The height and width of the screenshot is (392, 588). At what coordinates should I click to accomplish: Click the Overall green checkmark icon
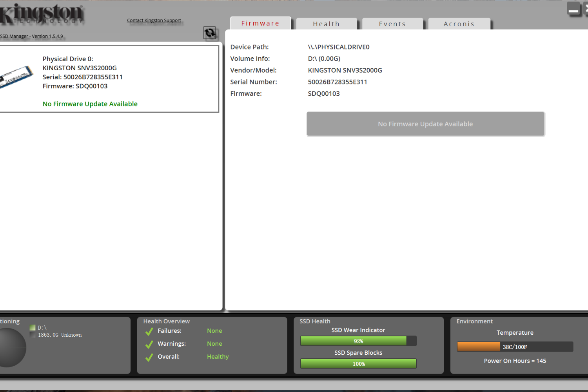(x=149, y=357)
